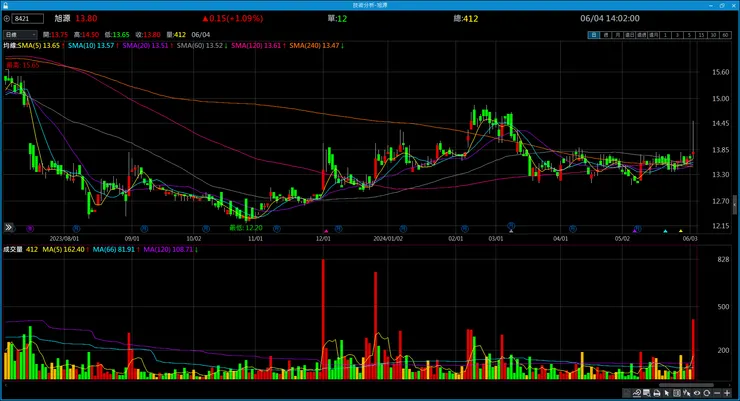Click the 06/04 14:02:00 timestamp
Viewport: 740px width, 401px height.
coord(610,18)
